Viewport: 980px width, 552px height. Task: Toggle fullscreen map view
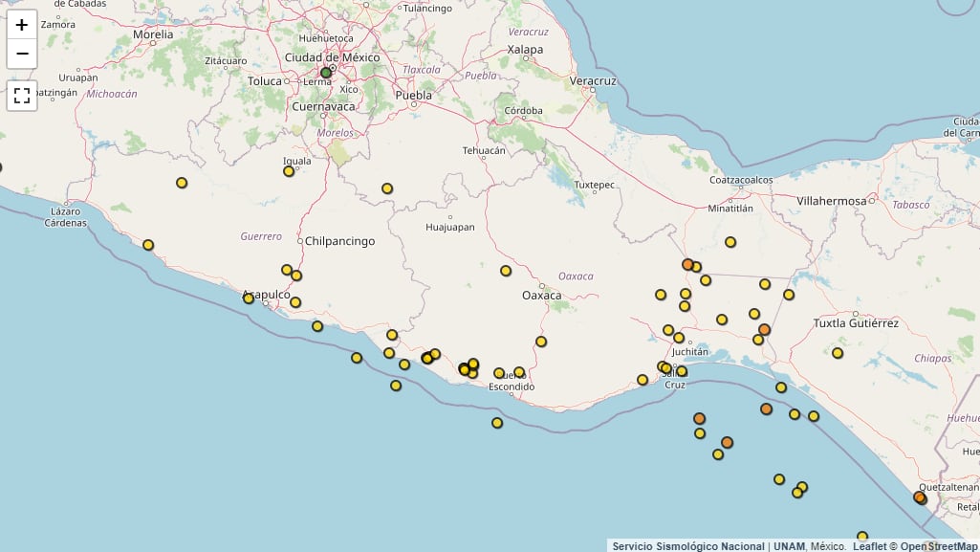coord(21,95)
